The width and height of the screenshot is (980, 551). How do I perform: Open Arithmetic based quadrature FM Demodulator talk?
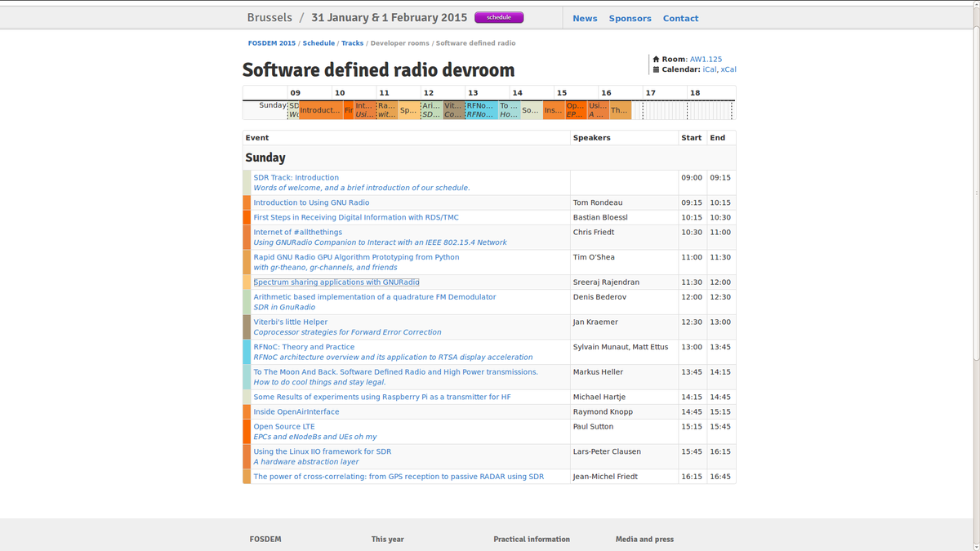pyautogui.click(x=375, y=297)
